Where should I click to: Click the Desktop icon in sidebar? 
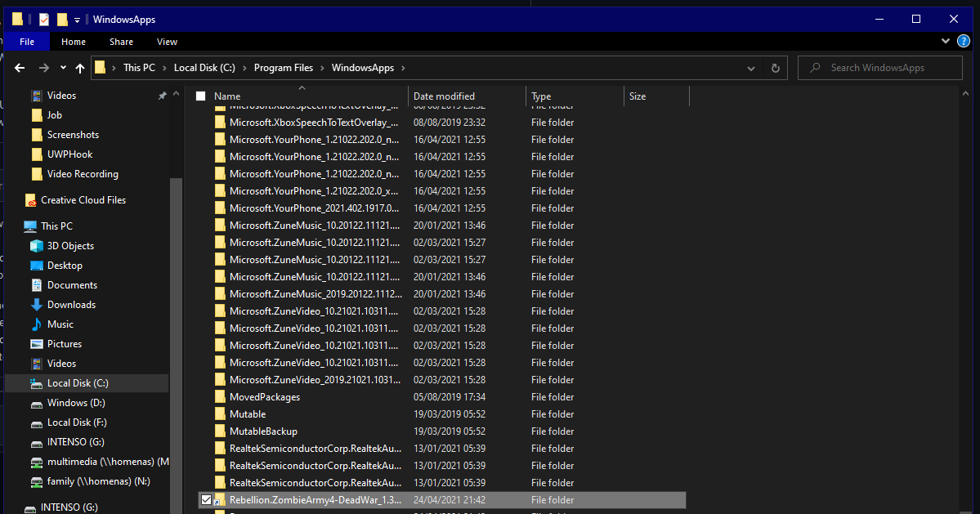pos(37,266)
